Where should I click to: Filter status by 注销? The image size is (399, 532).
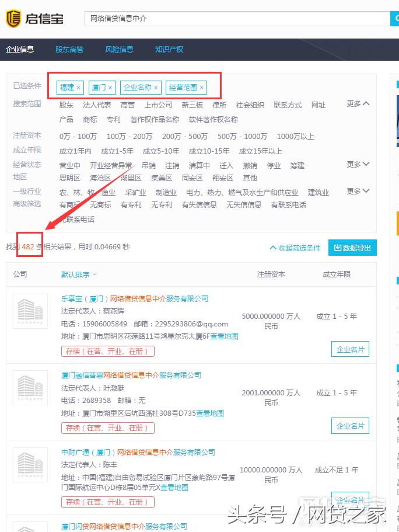point(172,166)
